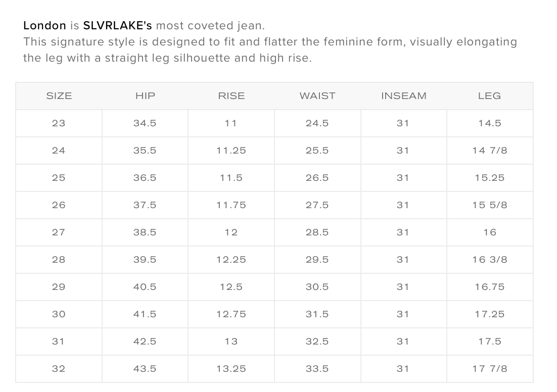557x392 pixels.
Task: Select the rise value 11.75
Action: [x=231, y=205]
